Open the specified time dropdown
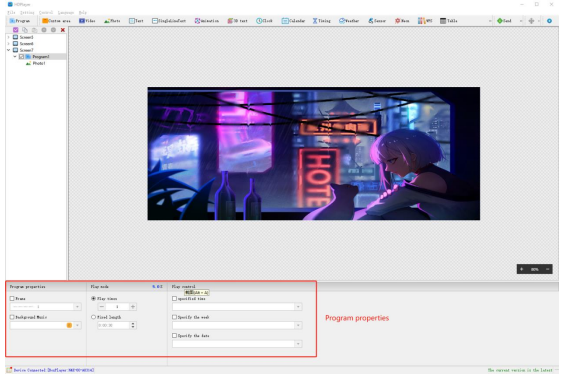The image size is (566, 380). pos(298,307)
